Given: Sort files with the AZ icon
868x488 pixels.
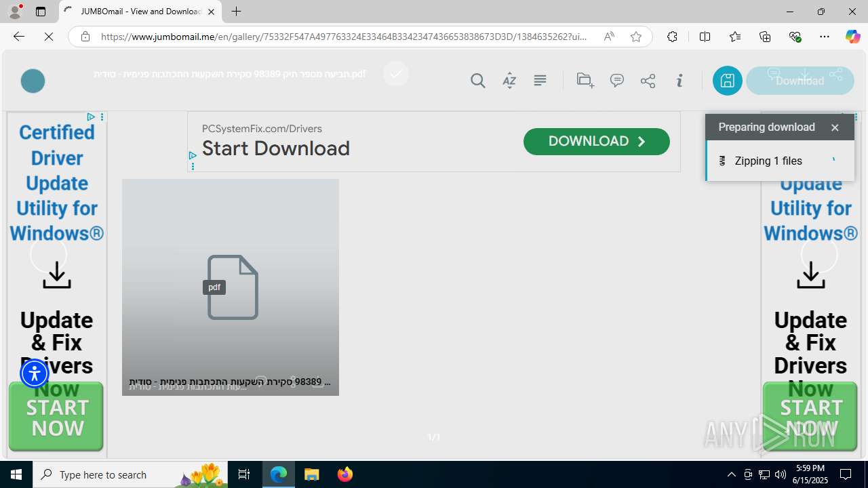Looking at the screenshot, I should pos(509,81).
